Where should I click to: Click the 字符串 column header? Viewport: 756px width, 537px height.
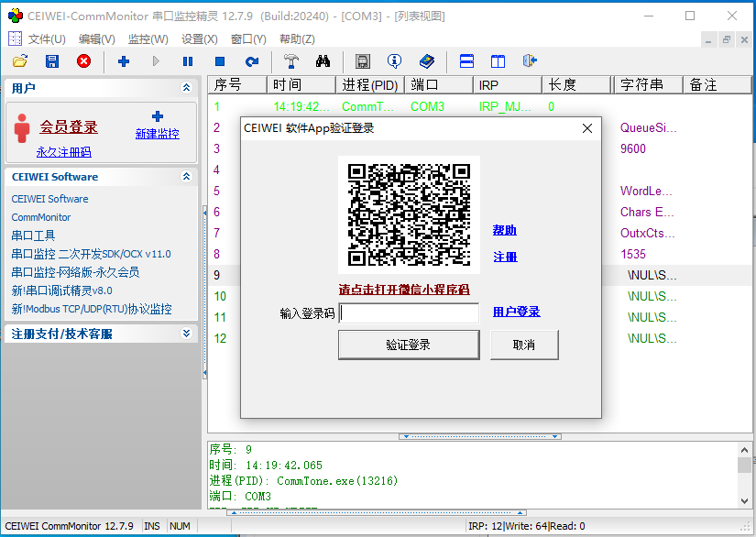coord(649,85)
